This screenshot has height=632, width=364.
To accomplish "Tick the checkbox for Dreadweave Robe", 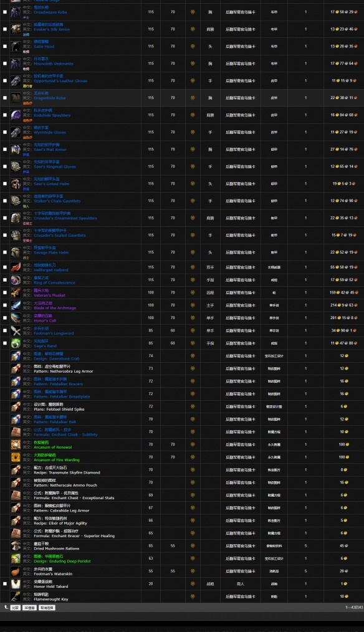I will tap(5, 12).
